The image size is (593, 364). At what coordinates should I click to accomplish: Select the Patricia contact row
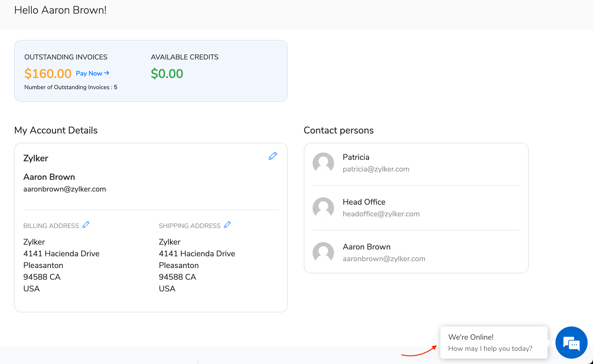click(415, 163)
